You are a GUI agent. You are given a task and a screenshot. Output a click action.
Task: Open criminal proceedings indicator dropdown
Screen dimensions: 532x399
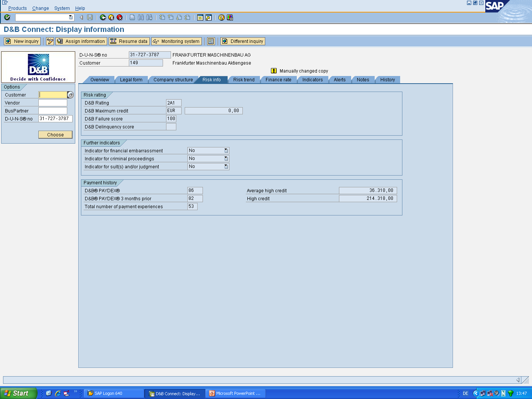coord(226,159)
